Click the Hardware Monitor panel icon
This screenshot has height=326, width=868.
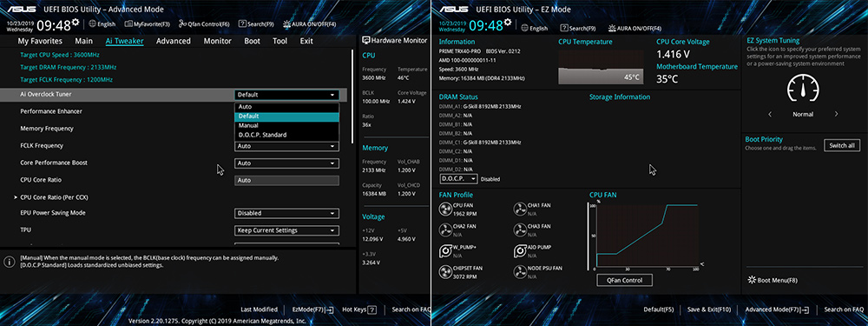pos(365,41)
